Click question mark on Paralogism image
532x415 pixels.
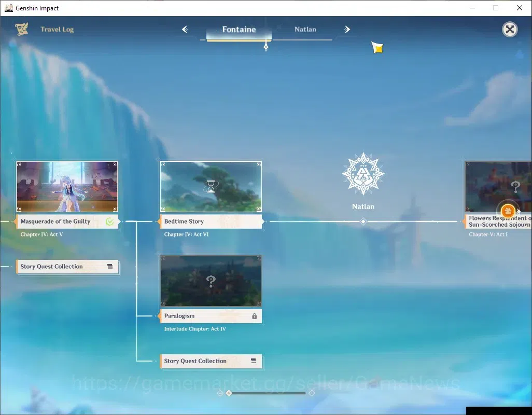pos(211,281)
